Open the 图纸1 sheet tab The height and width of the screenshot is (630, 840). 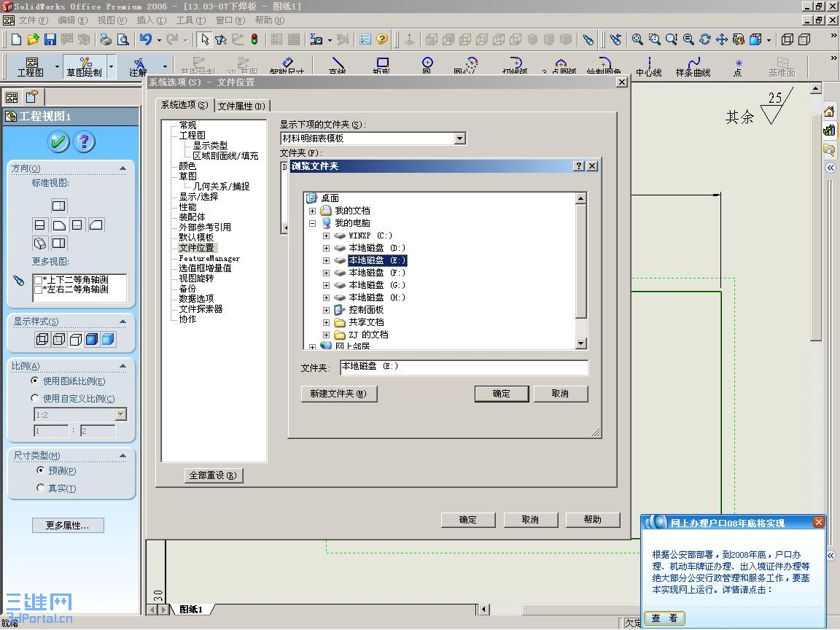click(191, 609)
